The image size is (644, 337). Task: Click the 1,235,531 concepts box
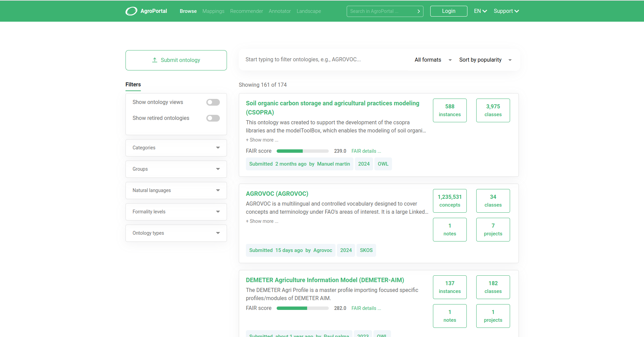450,201
